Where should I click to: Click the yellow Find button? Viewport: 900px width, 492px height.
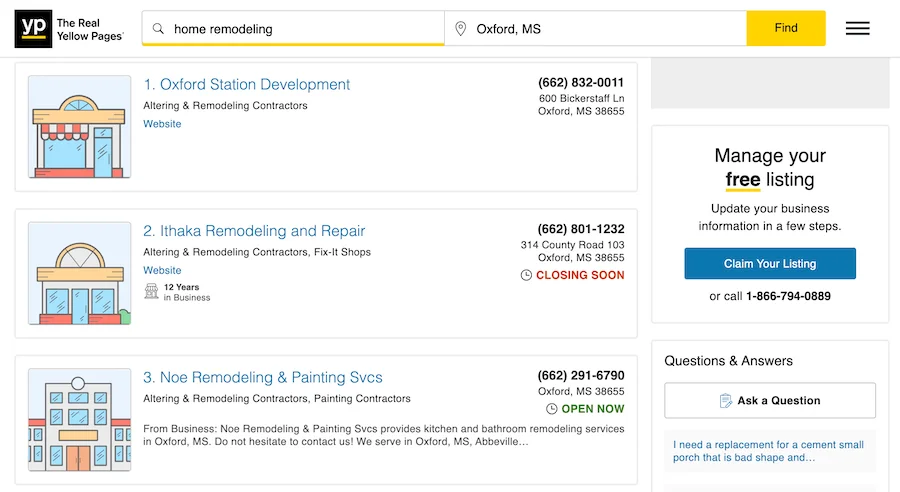tap(786, 28)
